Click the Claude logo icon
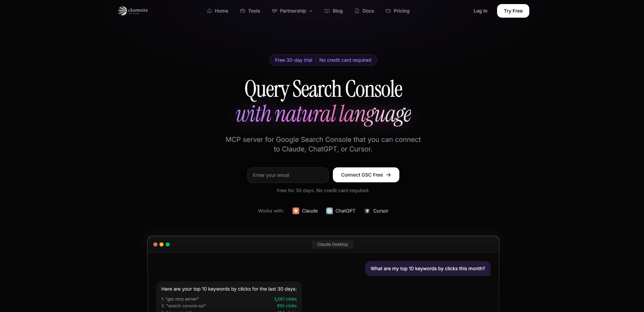This screenshot has height=312, width=644. point(296,211)
